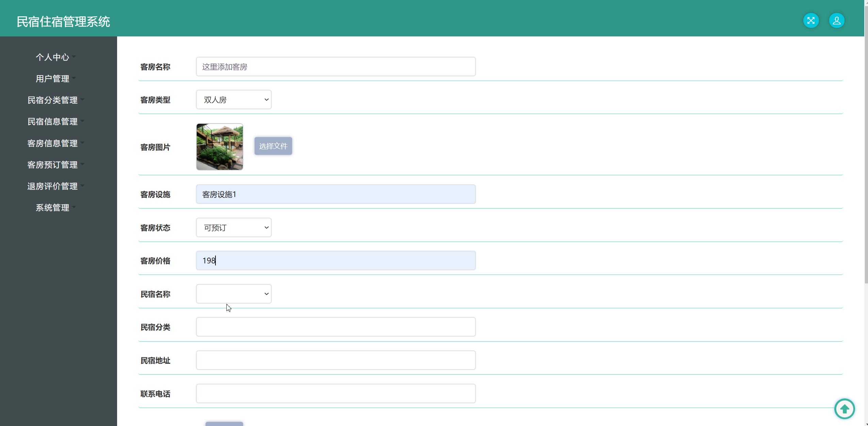Click the fullscreen toggle icon in header
Screen dimensions: 868x426
point(811,21)
